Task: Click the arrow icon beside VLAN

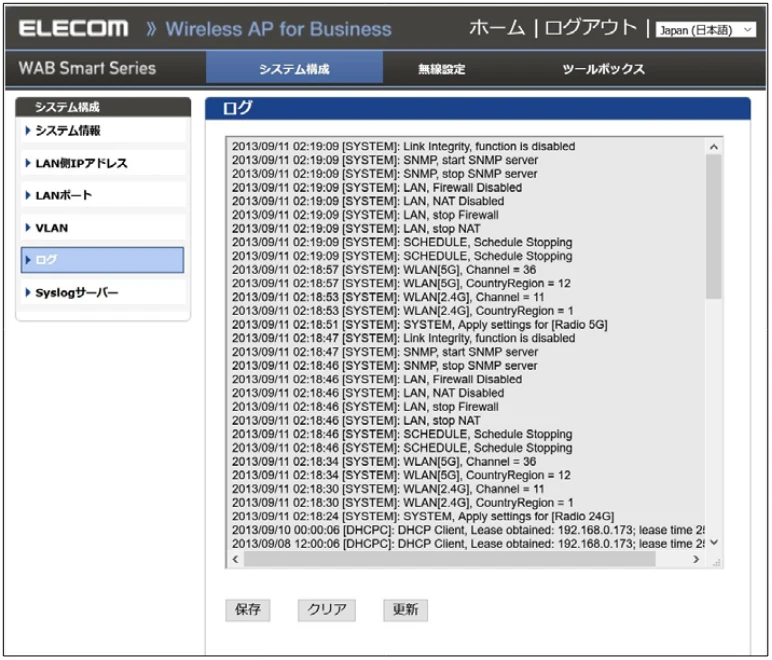Action: pyautogui.click(x=28, y=228)
